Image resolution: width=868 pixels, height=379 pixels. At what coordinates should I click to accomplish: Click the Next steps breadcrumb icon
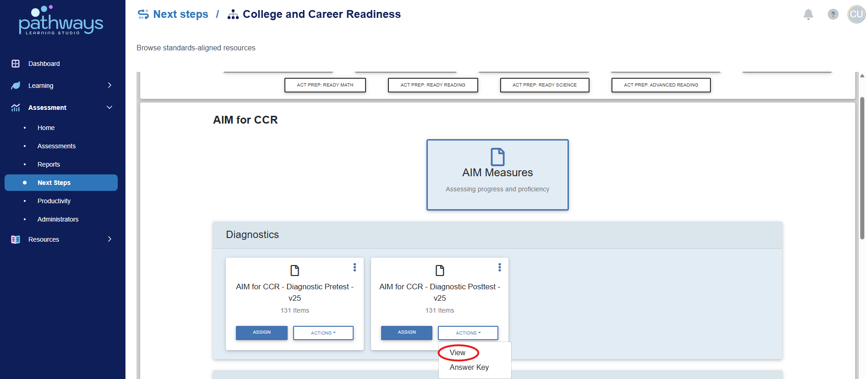coord(143,15)
